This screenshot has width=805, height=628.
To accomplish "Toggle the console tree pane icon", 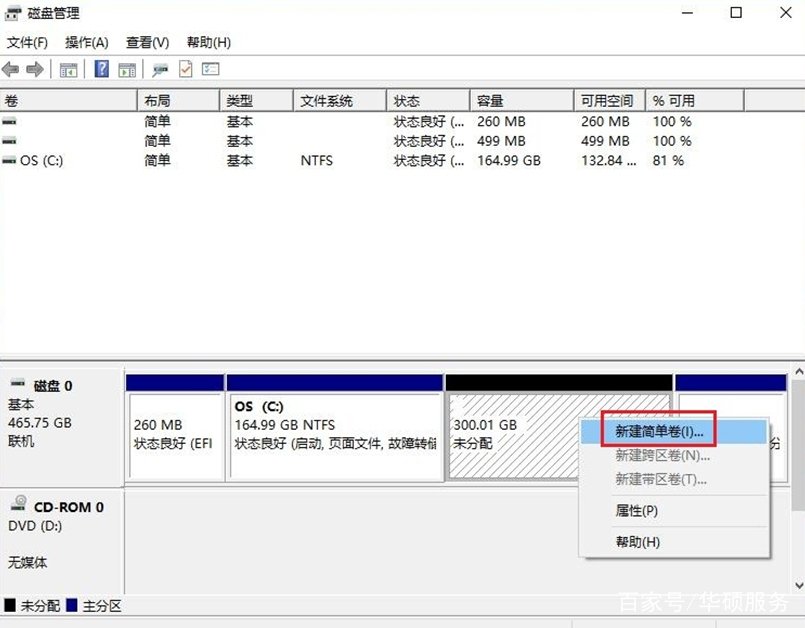I will click(68, 68).
